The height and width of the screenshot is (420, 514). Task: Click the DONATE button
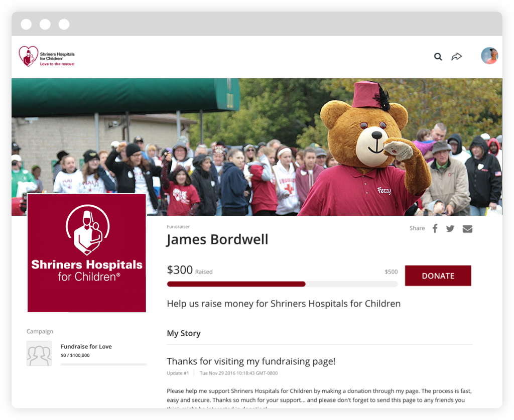pyautogui.click(x=438, y=276)
